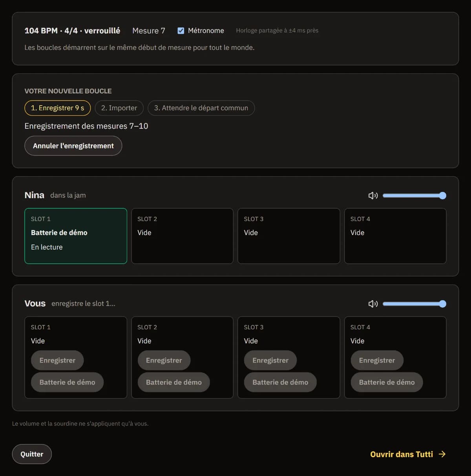Click the 'Les boucles démarrent' description line
Image resolution: width=471 pixels, height=476 pixels.
[139, 47]
